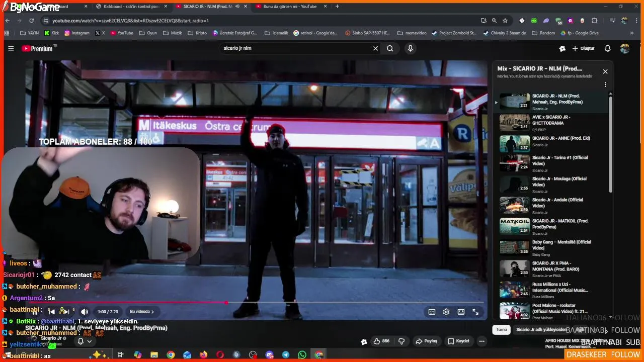
Task: Click the URL address bar
Action: [x=262, y=21]
